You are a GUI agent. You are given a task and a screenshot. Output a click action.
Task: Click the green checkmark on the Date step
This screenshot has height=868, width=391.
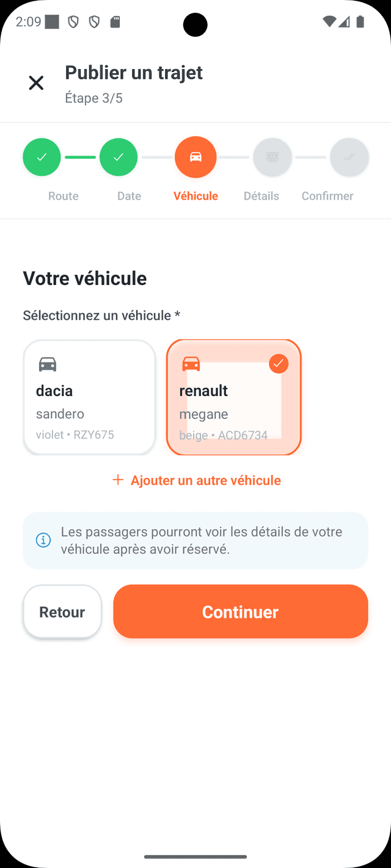pyautogui.click(x=119, y=157)
